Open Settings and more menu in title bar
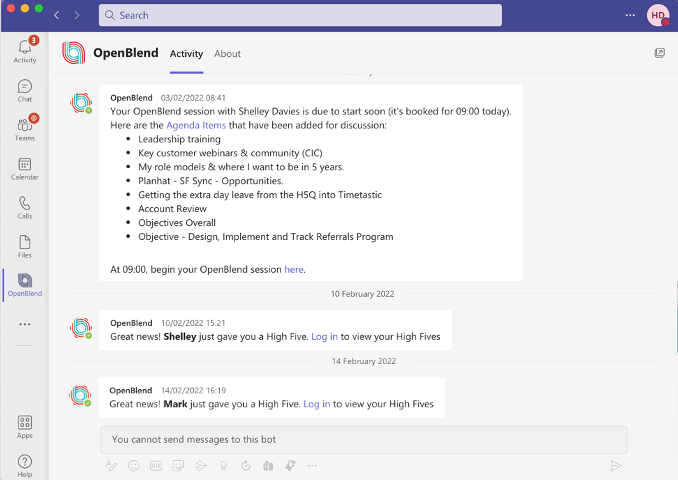Image resolution: width=678 pixels, height=480 pixels. point(630,15)
